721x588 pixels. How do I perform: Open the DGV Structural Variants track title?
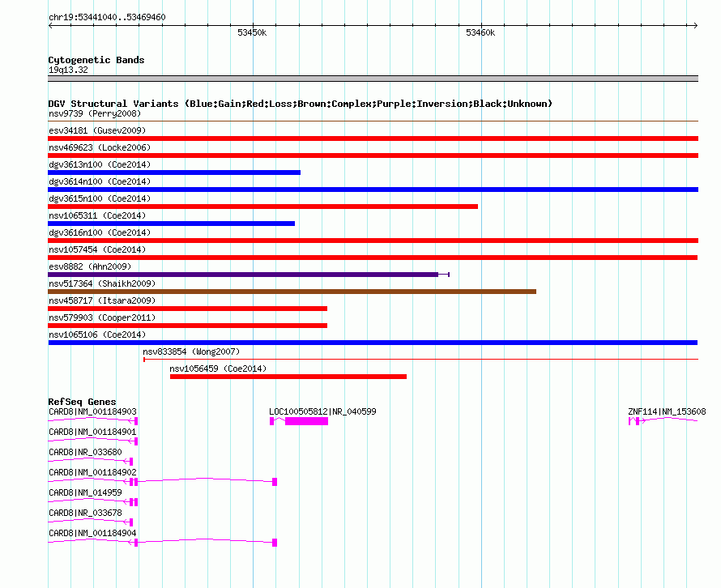[301, 104]
